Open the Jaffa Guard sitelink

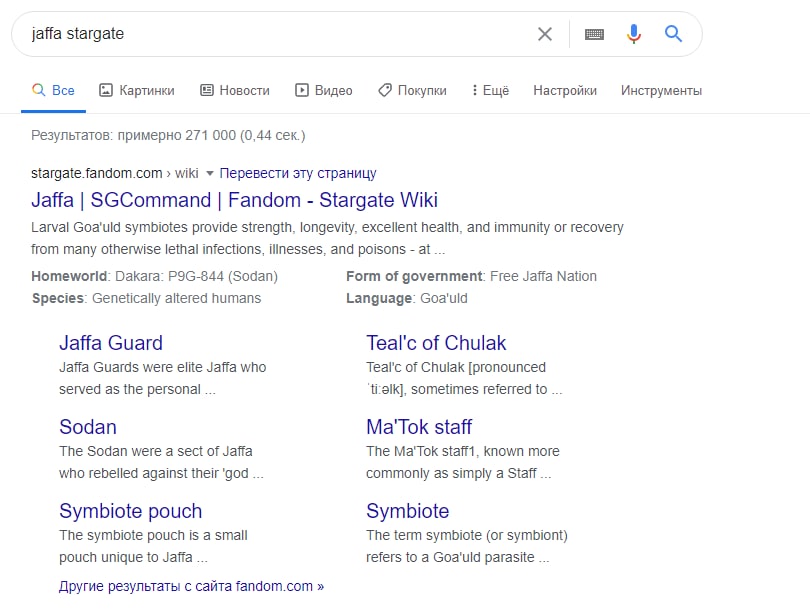click(x=111, y=343)
